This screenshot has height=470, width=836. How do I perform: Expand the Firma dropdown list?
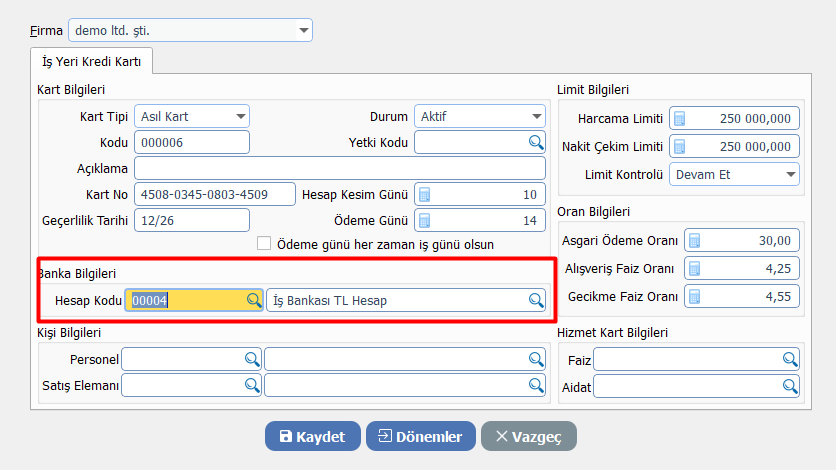point(304,31)
